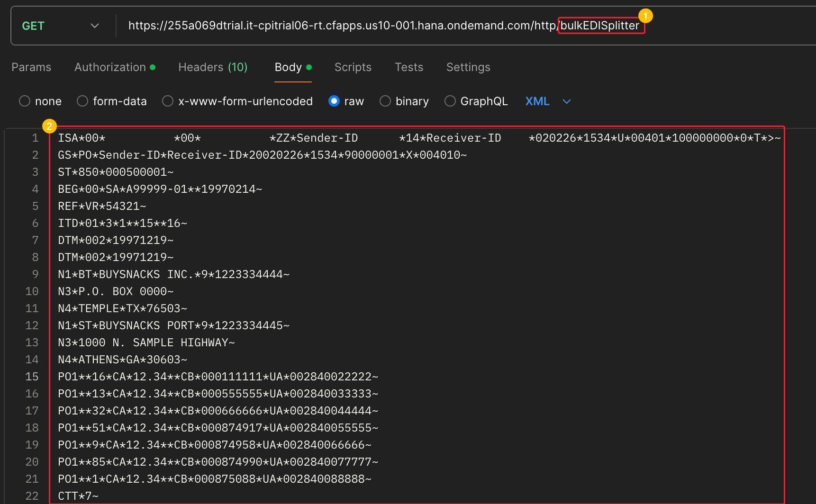Open the Authorization tab

[x=115, y=67]
